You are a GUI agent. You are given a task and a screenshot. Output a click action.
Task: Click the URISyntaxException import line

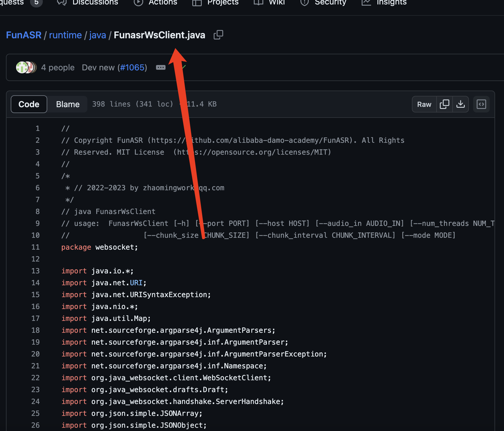136,295
